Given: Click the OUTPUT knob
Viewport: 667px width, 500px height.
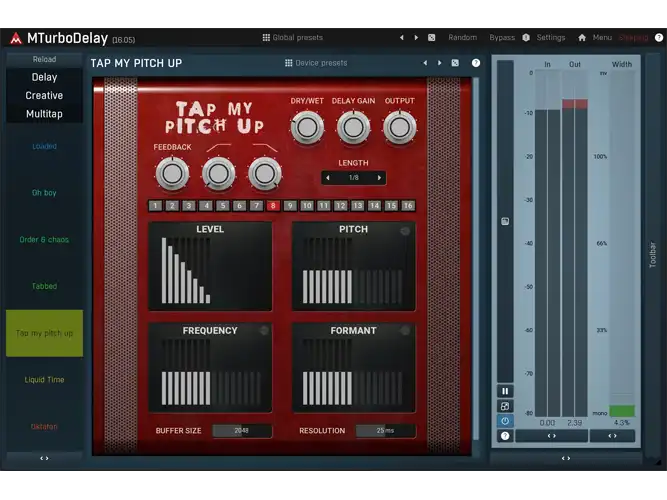Looking at the screenshot, I should (x=399, y=127).
